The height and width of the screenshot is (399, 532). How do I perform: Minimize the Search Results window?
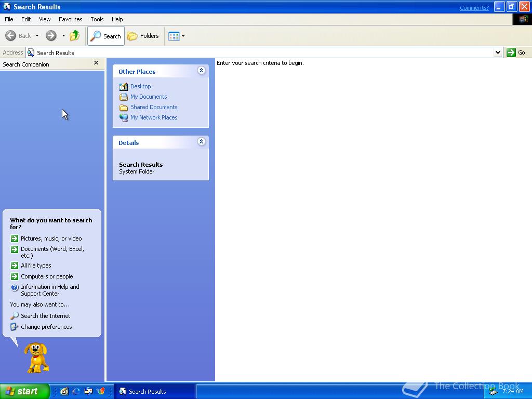click(x=499, y=7)
